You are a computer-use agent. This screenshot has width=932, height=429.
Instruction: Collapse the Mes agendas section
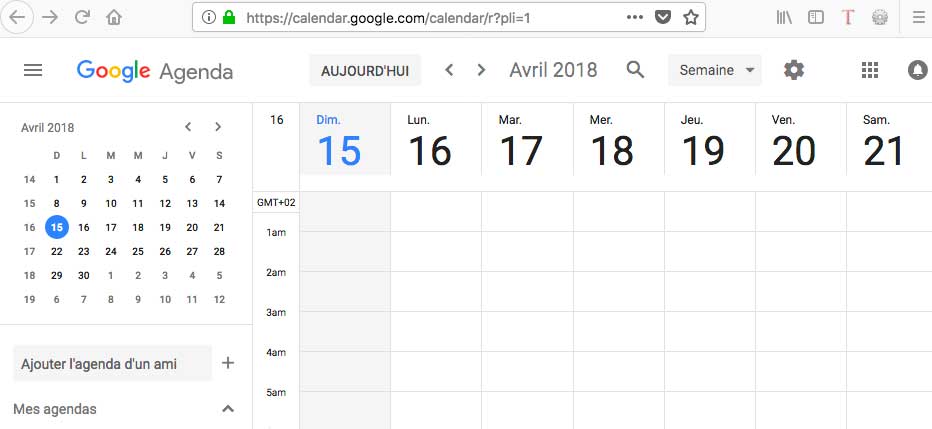pyautogui.click(x=228, y=409)
